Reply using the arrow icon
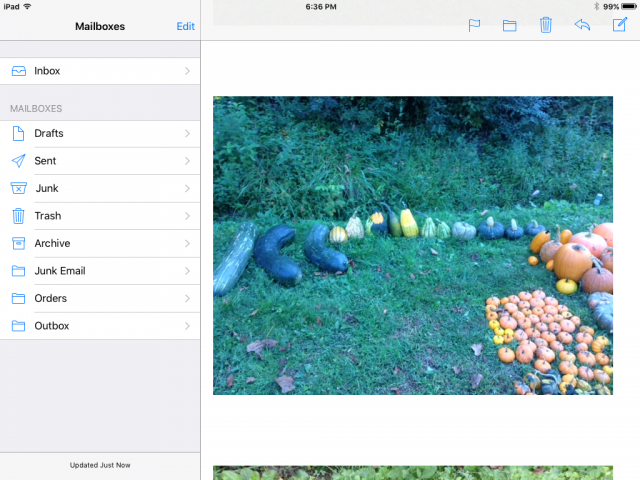This screenshot has height=480, width=640. (582, 25)
